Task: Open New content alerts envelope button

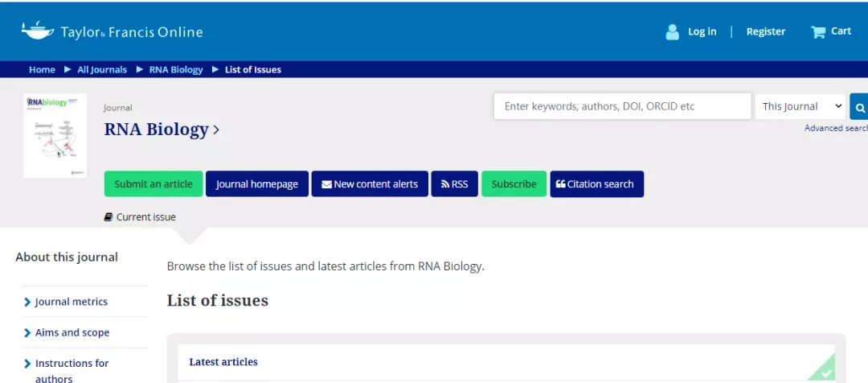Action: 370,184
